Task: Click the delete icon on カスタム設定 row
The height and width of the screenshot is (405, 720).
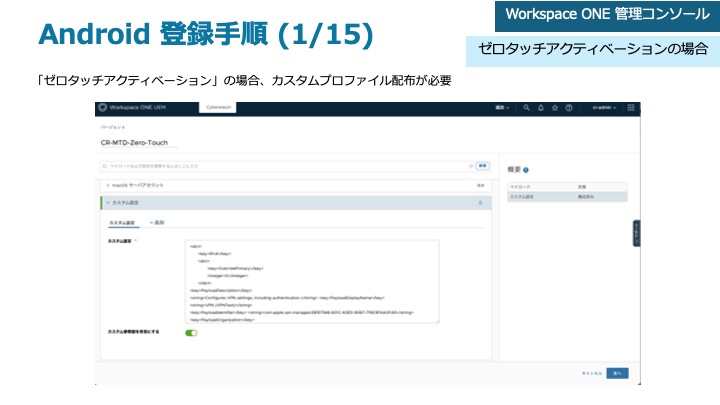Action: pyautogui.click(x=481, y=202)
